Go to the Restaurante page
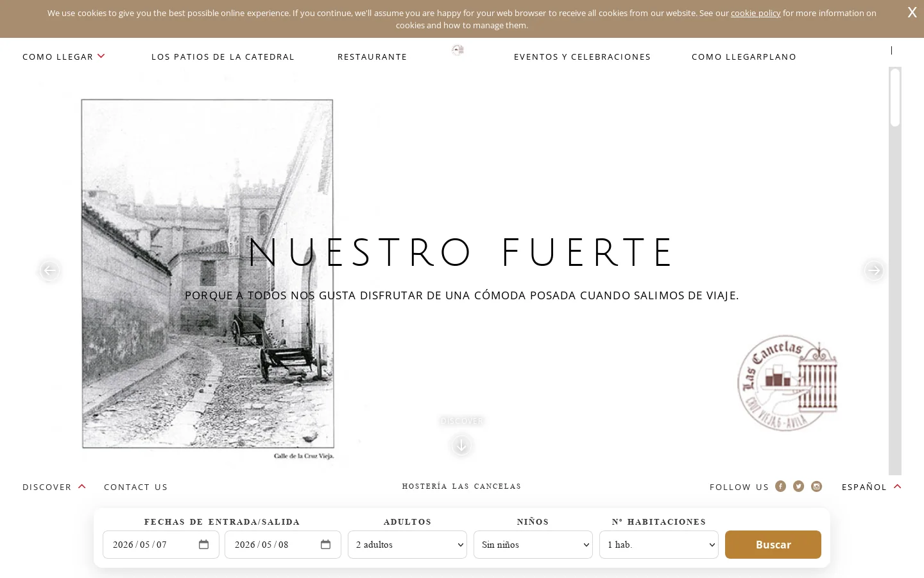 372,57
